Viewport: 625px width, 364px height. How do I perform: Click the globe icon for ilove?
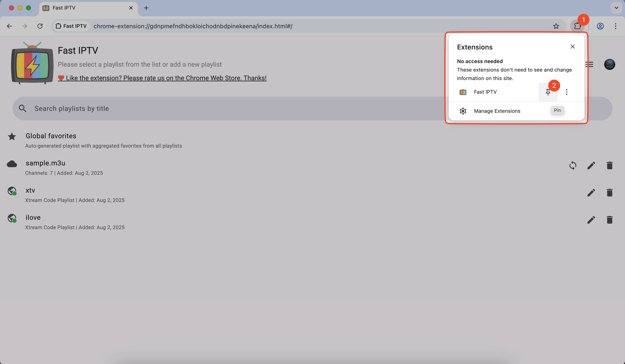pos(12,218)
